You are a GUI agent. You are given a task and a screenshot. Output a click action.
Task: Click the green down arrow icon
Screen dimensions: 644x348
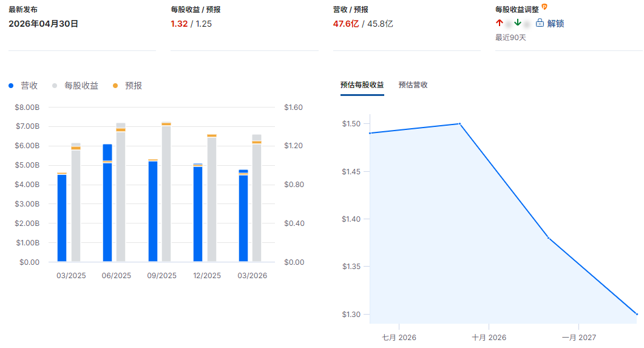[518, 22]
